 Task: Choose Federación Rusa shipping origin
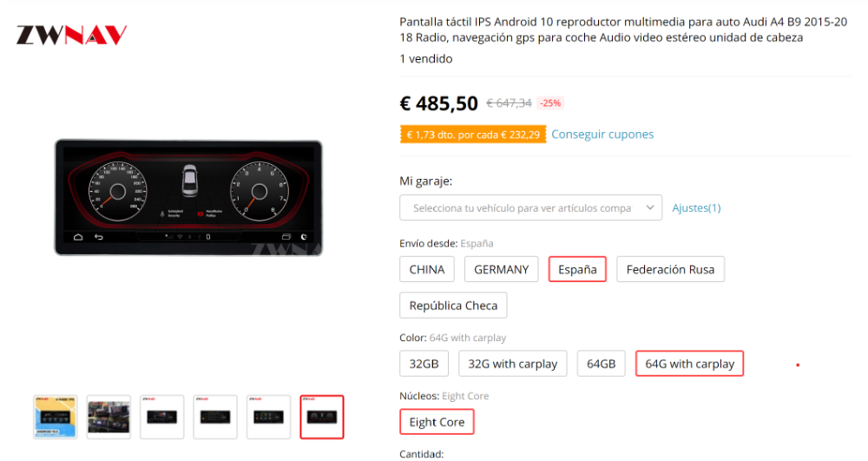click(670, 269)
